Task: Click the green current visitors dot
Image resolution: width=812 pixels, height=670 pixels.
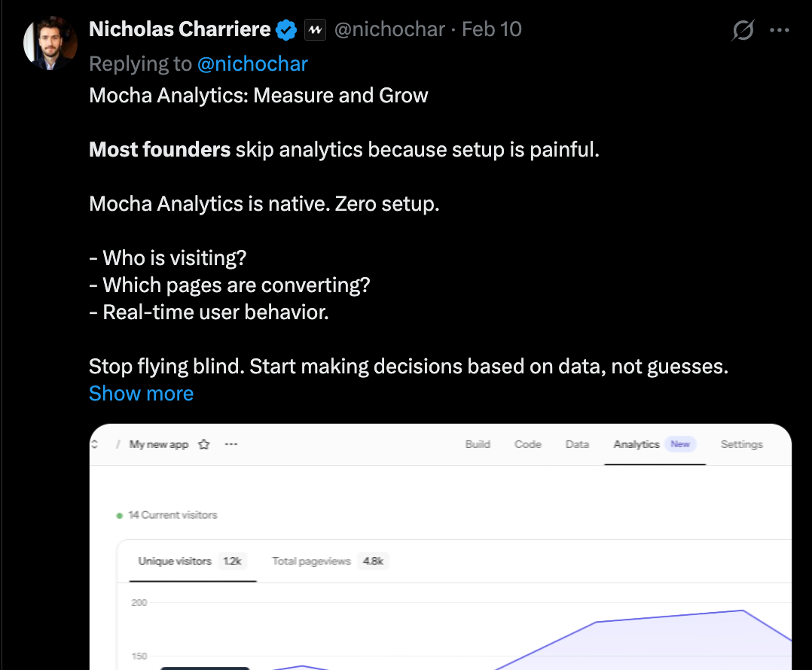Action: [120, 516]
